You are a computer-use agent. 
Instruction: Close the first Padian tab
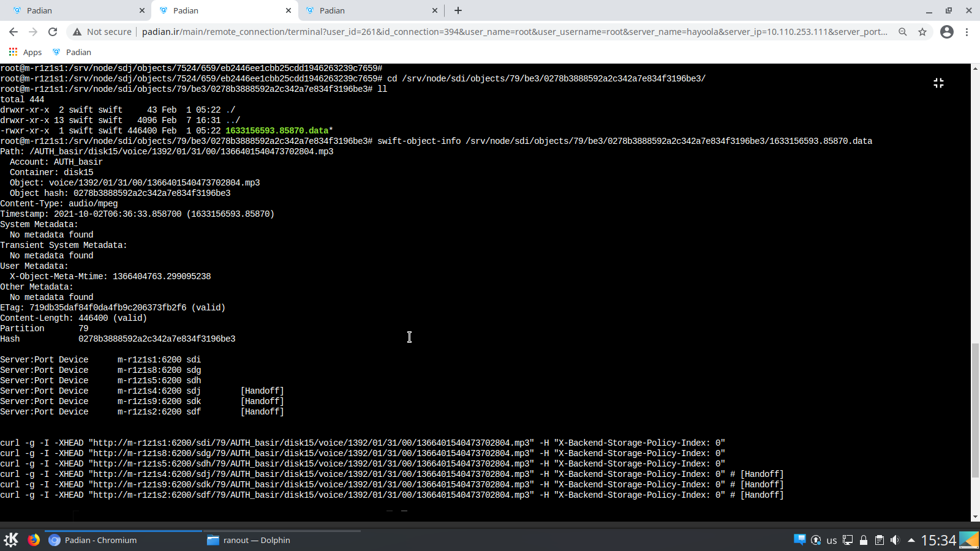142,10
